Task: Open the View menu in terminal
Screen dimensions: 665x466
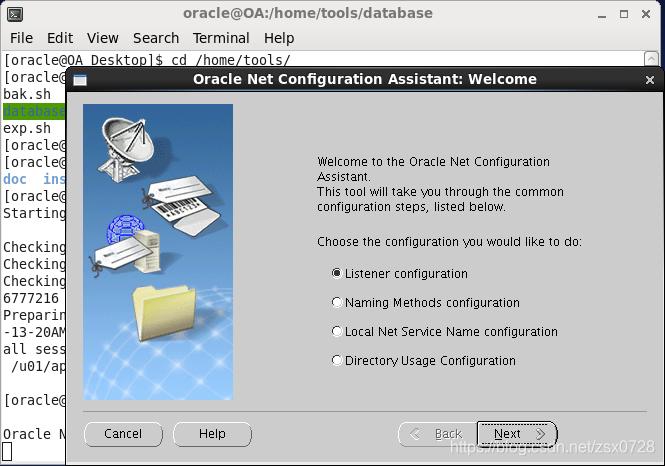Action: pyautogui.click(x=103, y=38)
